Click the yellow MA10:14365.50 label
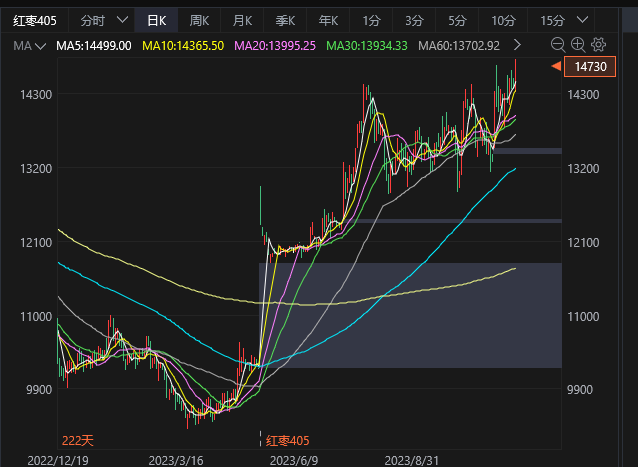638x467 pixels. (x=185, y=45)
